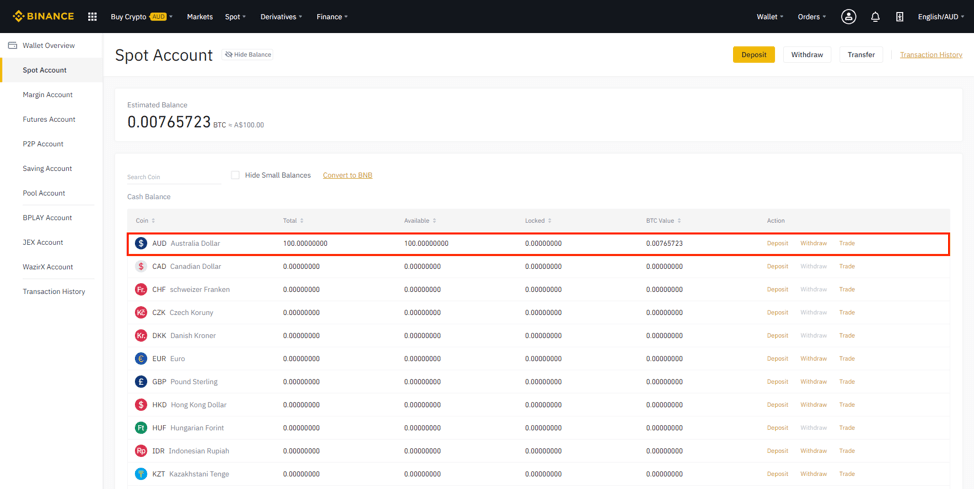Click Deposit in the AUD row
974x489 pixels.
tap(777, 243)
